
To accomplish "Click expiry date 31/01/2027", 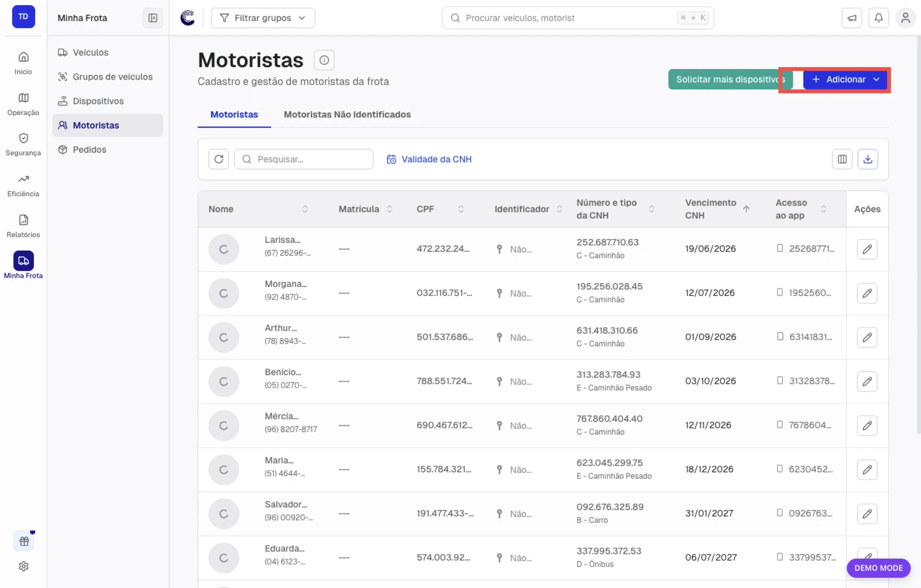I will [x=709, y=514].
